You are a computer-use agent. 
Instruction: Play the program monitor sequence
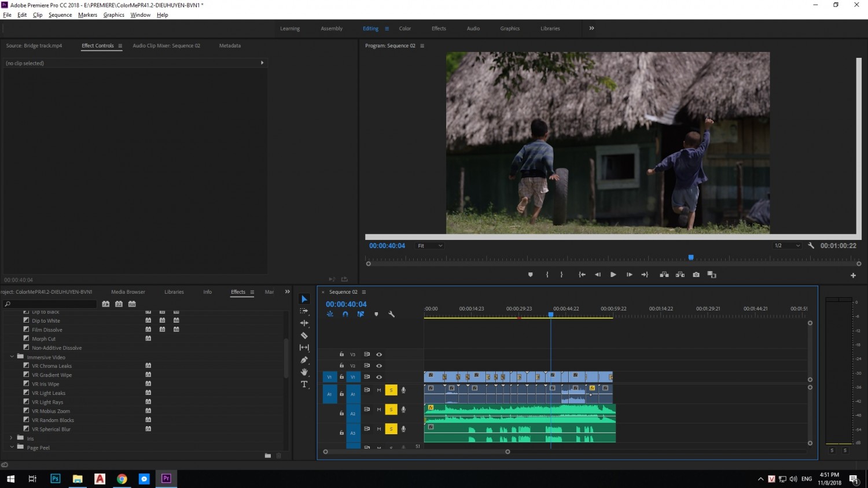613,275
